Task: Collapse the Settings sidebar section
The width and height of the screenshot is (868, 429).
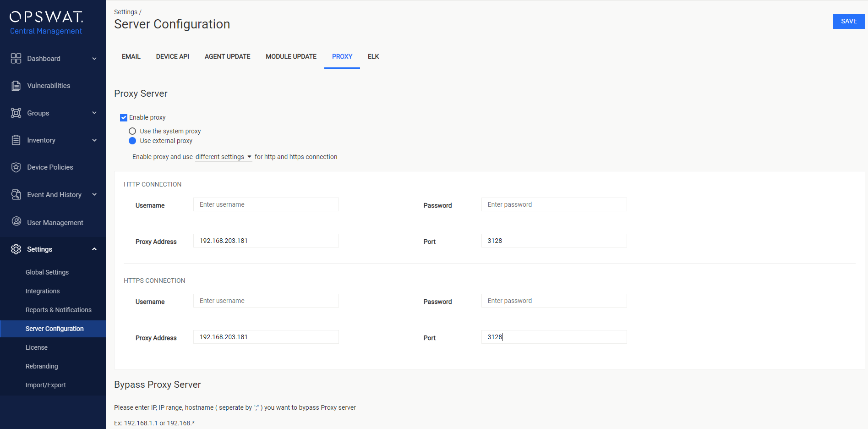Action: click(x=94, y=249)
